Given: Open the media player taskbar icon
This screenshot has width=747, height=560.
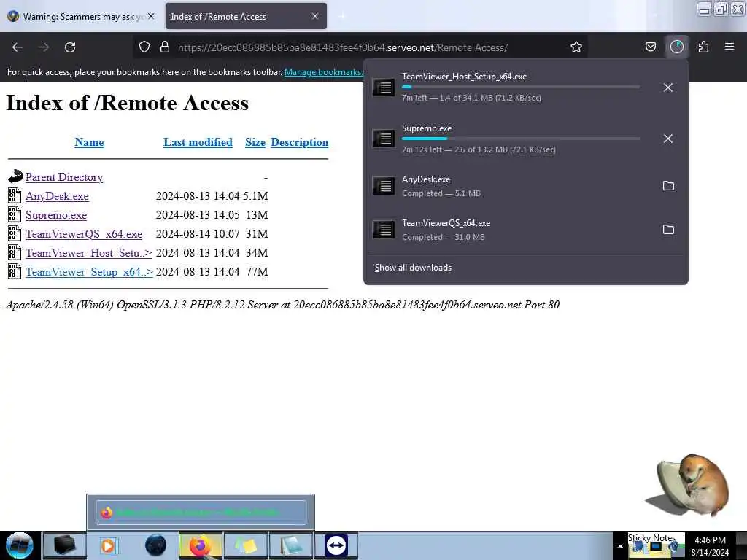Looking at the screenshot, I should coord(108,545).
